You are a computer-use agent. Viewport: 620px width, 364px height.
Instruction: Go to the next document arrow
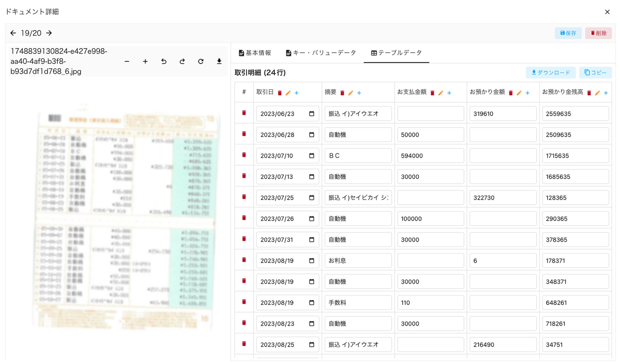49,33
